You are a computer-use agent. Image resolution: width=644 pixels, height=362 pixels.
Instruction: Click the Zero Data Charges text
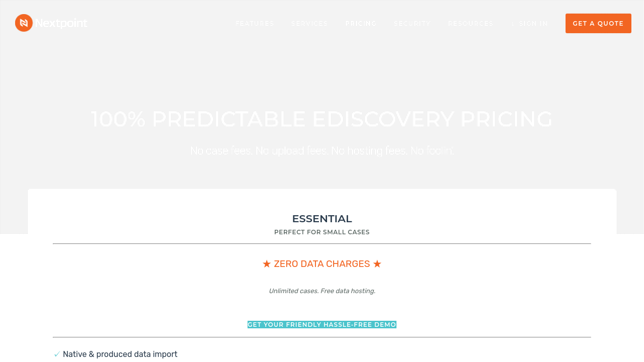pyautogui.click(x=322, y=264)
